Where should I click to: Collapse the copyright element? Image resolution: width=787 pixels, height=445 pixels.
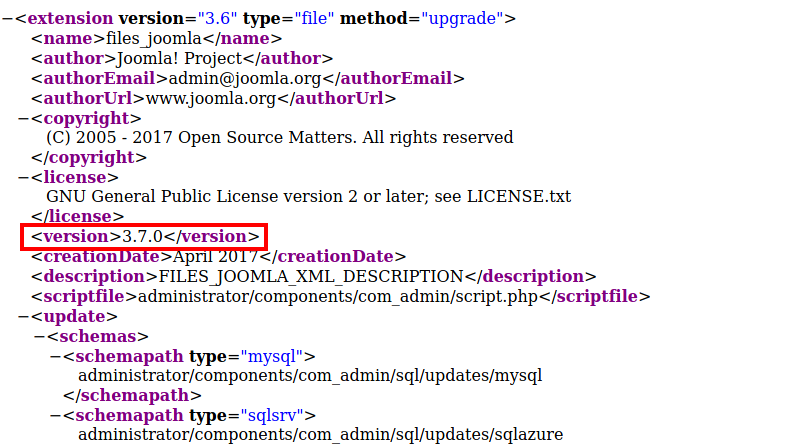click(24, 119)
